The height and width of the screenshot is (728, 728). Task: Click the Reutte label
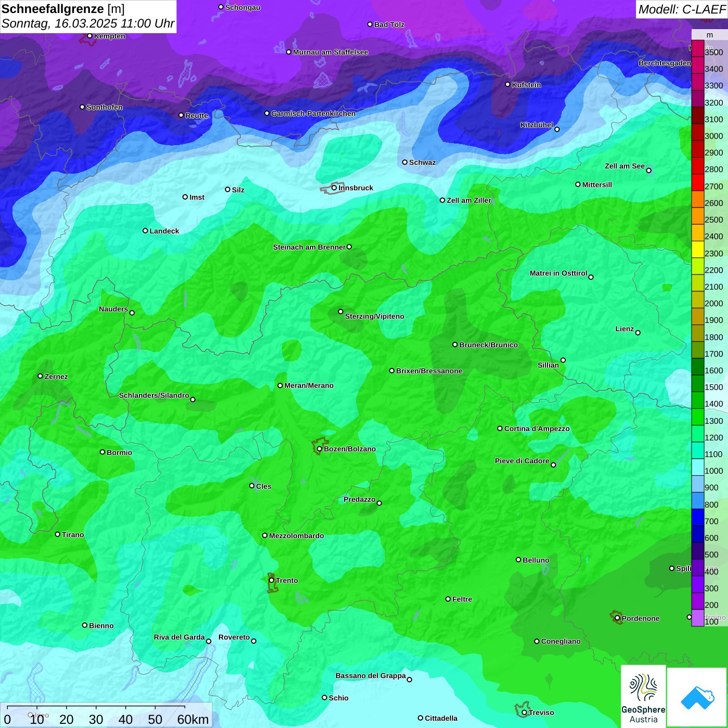[197, 115]
